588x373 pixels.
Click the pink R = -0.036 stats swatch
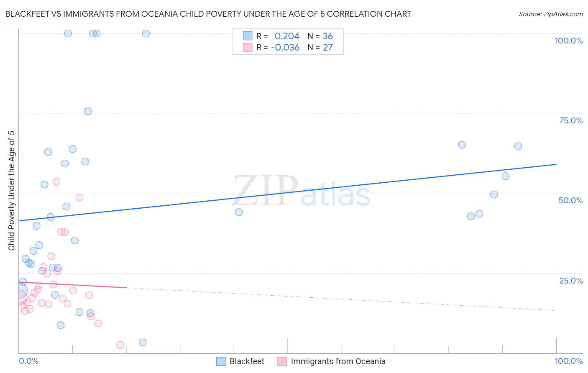pyautogui.click(x=248, y=47)
